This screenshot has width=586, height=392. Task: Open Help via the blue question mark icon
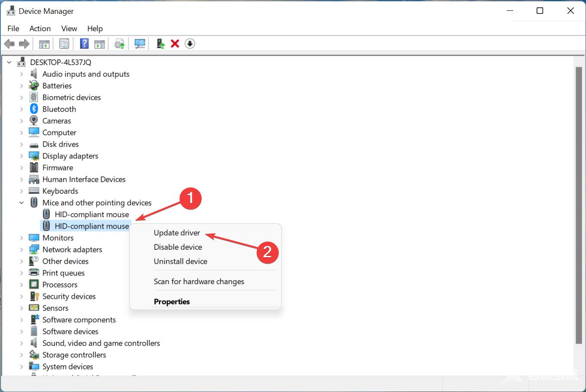(x=84, y=44)
